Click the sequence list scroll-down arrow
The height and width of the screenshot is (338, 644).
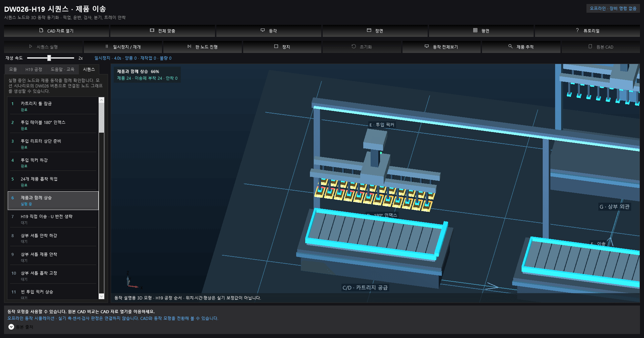point(102,296)
